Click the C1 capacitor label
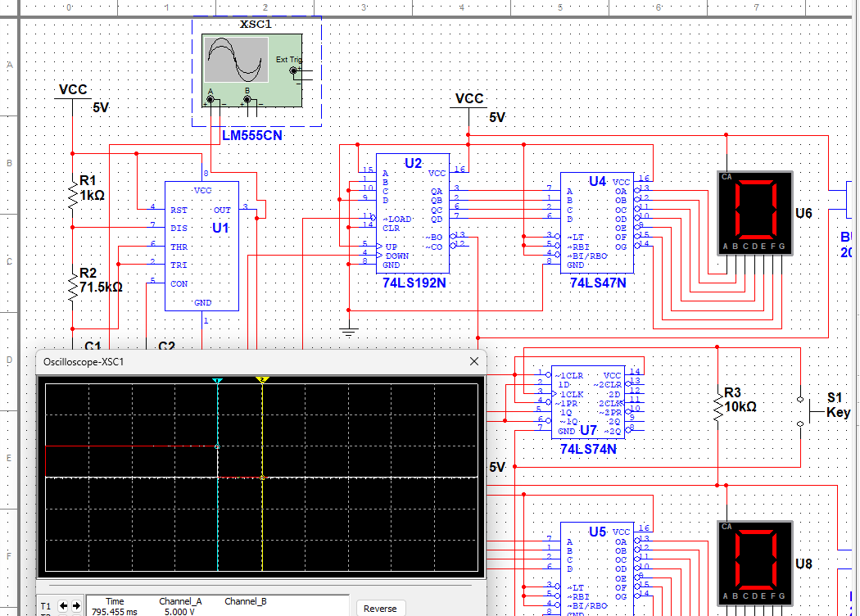860x616 pixels. pyautogui.click(x=93, y=346)
